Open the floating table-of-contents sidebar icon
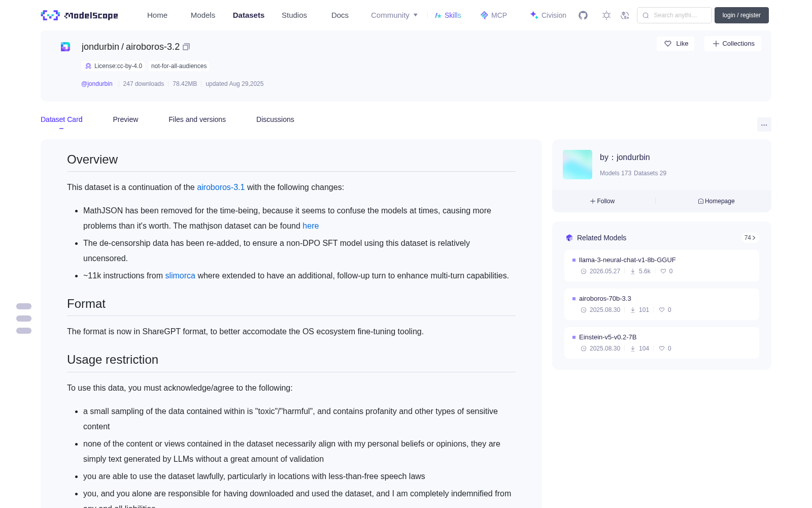 click(24, 319)
